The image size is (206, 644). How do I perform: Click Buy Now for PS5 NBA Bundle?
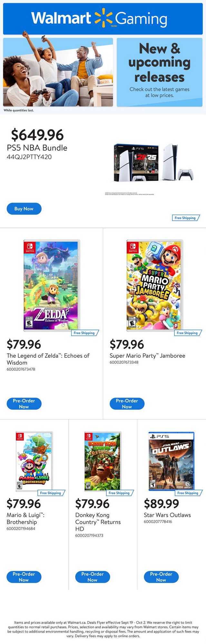(x=24, y=209)
